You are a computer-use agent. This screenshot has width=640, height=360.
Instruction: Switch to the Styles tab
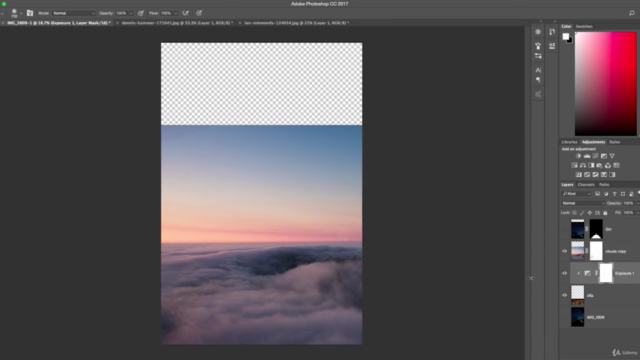615,142
